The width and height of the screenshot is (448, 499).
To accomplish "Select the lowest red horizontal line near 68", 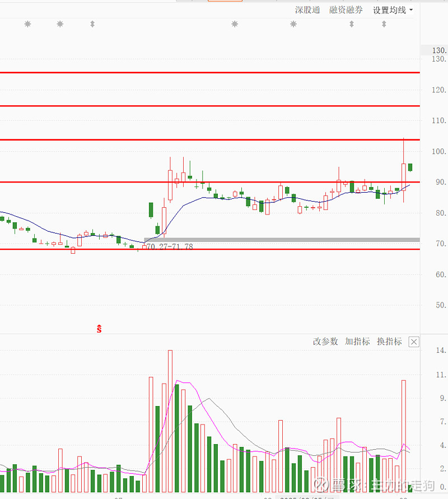I will (x=210, y=249).
